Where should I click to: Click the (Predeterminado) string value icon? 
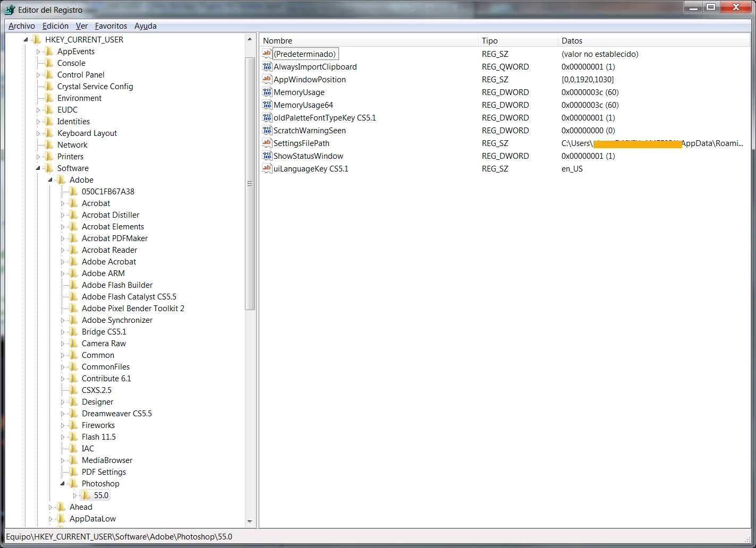pyautogui.click(x=267, y=54)
